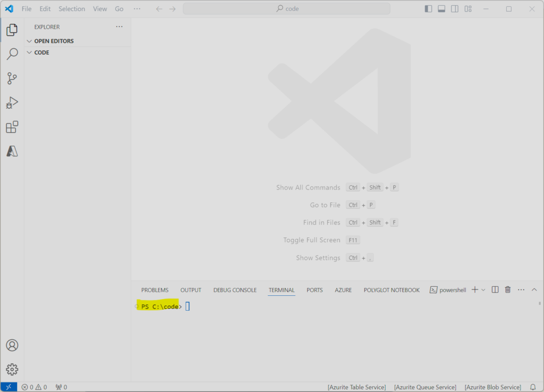Open the new terminal launch profile dropdown

tap(483, 289)
